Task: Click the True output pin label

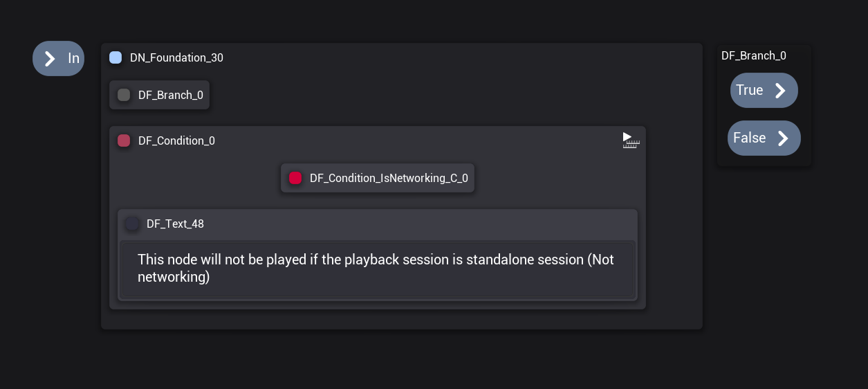Action: tap(749, 91)
